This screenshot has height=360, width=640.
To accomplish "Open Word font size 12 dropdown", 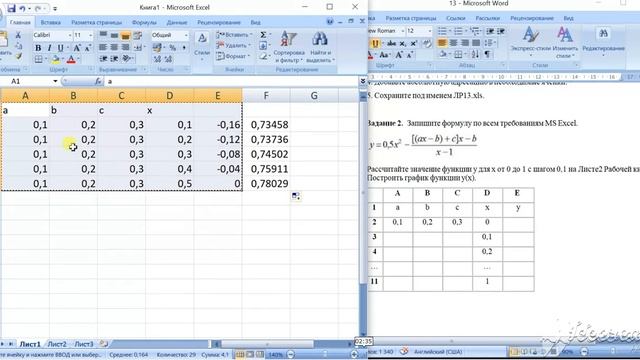I will tap(429, 31).
